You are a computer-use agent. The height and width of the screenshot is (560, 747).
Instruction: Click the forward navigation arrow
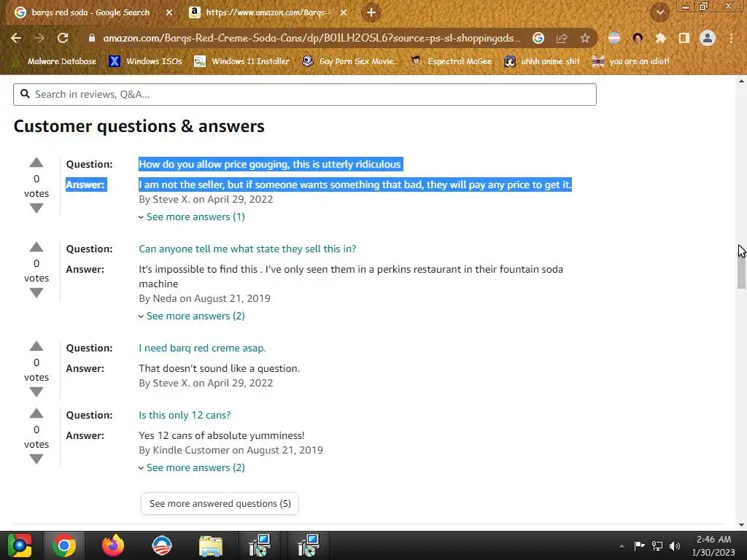point(39,38)
